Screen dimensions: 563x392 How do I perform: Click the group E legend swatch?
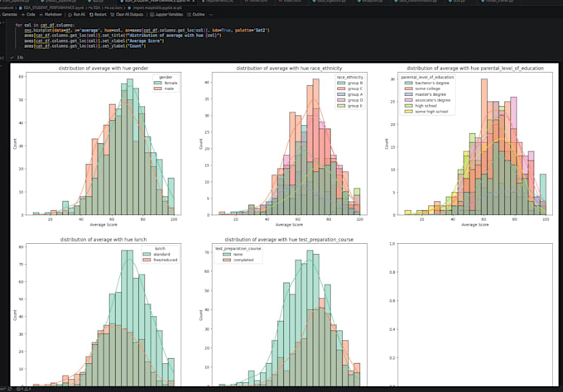[x=341, y=106]
